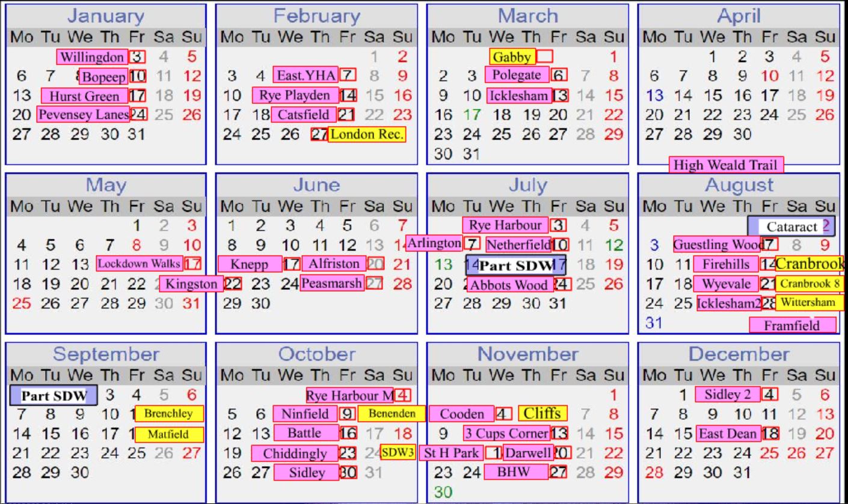Select the East.YHA label in February
This screenshot has width=848, height=504.
point(306,75)
